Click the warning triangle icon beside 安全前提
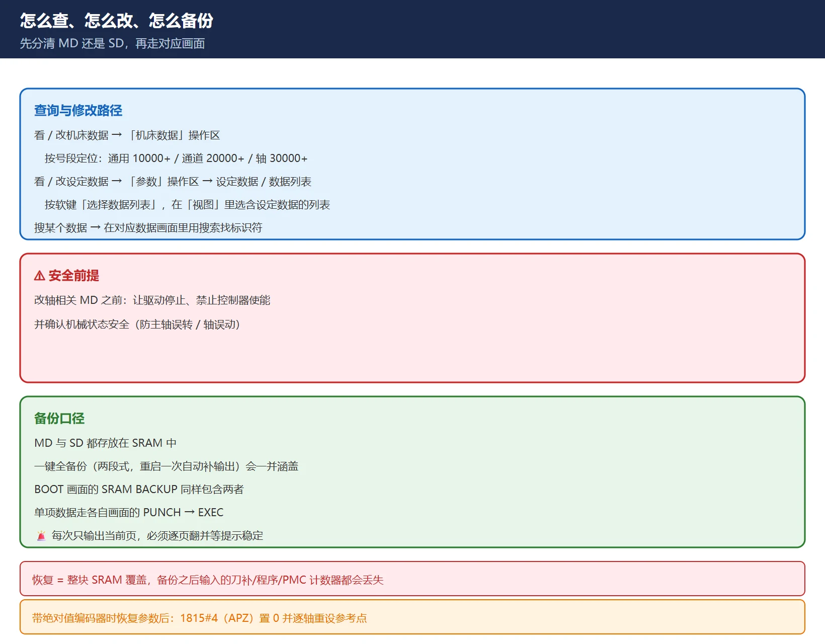The width and height of the screenshot is (825, 644). click(x=39, y=276)
